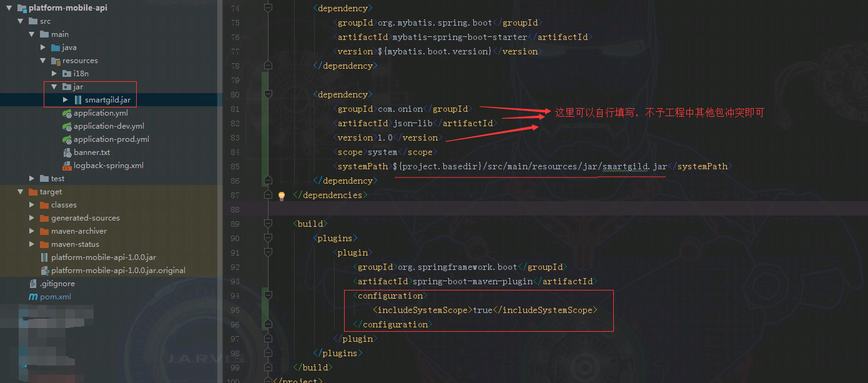Fold the configuration block at line 94
Image resolution: width=868 pixels, height=383 pixels.
[268, 296]
